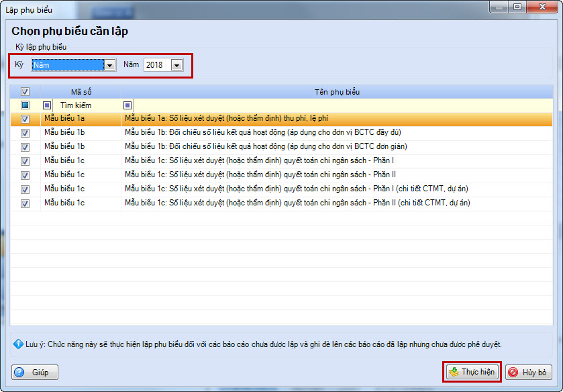This screenshot has height=392, width=563.
Task: Expand the Kỳ period dropdown
Action: (x=109, y=65)
